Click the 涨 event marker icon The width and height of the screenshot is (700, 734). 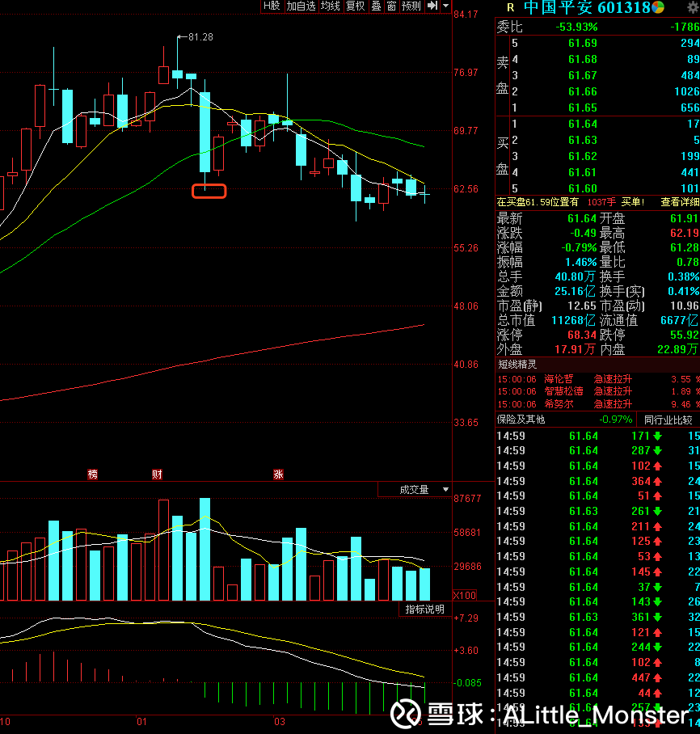[x=279, y=475]
